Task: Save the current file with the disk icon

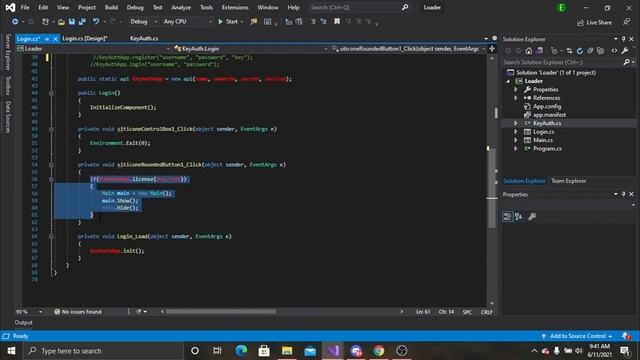Action: coord(72,22)
